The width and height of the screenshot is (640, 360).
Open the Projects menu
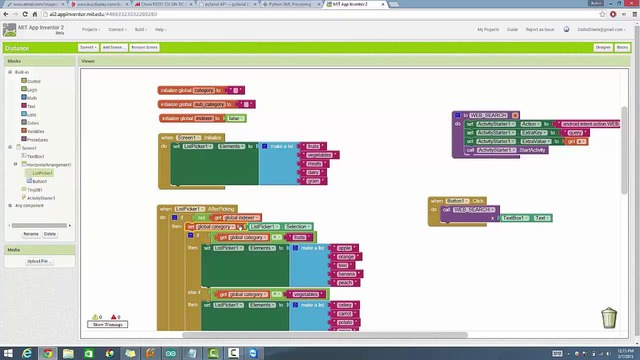91,29
